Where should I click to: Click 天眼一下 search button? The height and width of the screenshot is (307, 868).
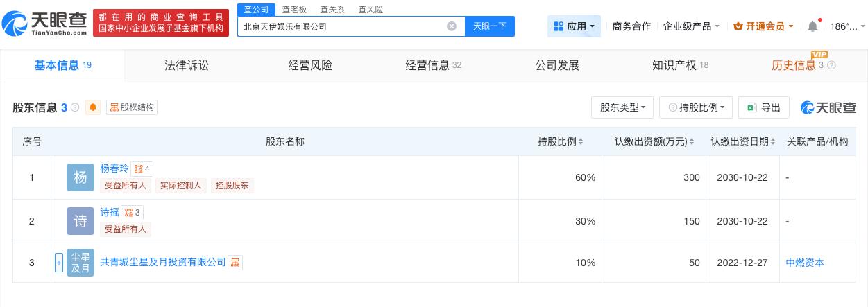tap(490, 26)
